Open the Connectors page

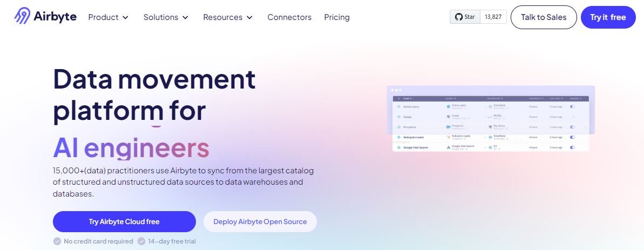click(x=289, y=17)
